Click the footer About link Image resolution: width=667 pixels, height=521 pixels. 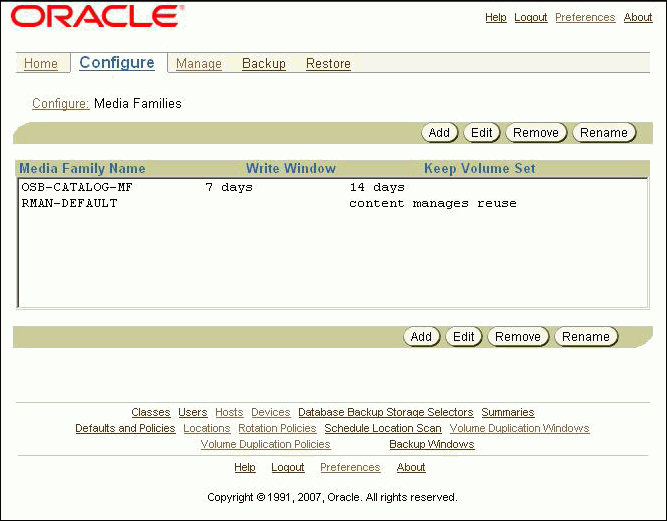[x=411, y=467]
